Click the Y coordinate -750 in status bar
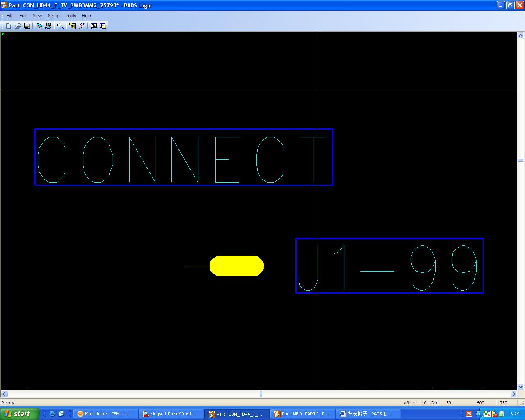The image size is (525, 420). [x=503, y=403]
